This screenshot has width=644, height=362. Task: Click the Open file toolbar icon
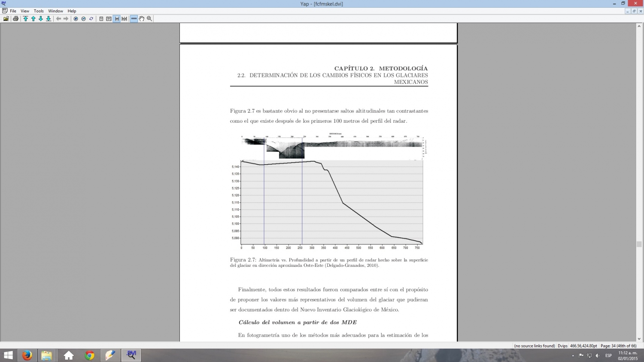[x=6, y=19]
